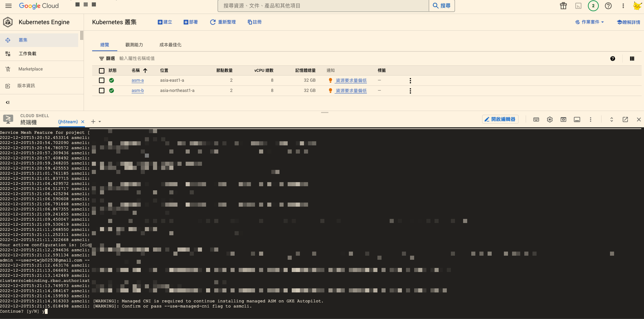Open Cloud Shell keyboard shortcuts icon
This screenshot has width=644, height=319.
pyautogui.click(x=536, y=119)
